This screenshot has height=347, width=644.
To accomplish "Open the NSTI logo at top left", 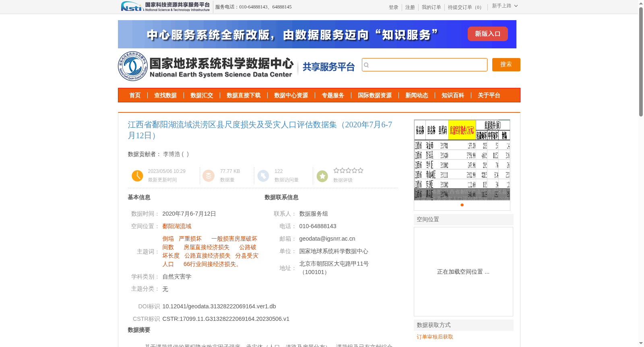I will tap(165, 6).
